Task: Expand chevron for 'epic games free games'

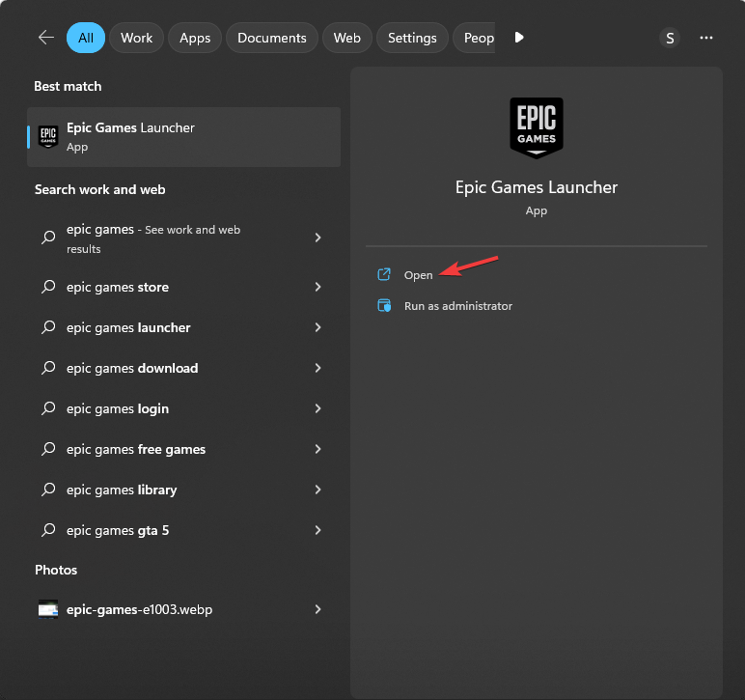Action: click(x=317, y=449)
